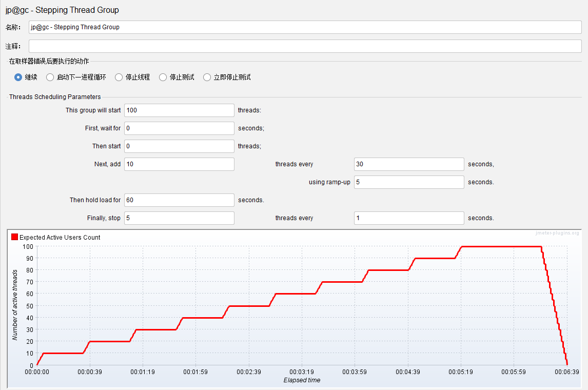The width and height of the screenshot is (588, 390).
Task: Click the 00:06:39 time axis tick label
Action: pyautogui.click(x=567, y=372)
